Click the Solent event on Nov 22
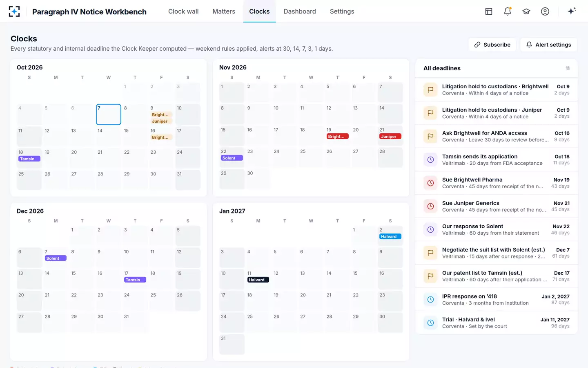Viewport: 588px width, 368px height. pos(232,158)
